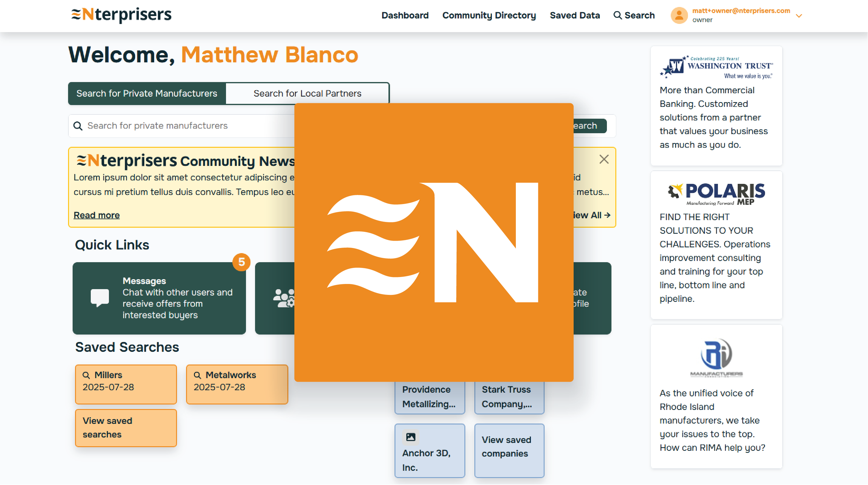Open matt+owner account menu
Image resolution: width=868 pixels, height=485 pixels.
tap(741, 11)
